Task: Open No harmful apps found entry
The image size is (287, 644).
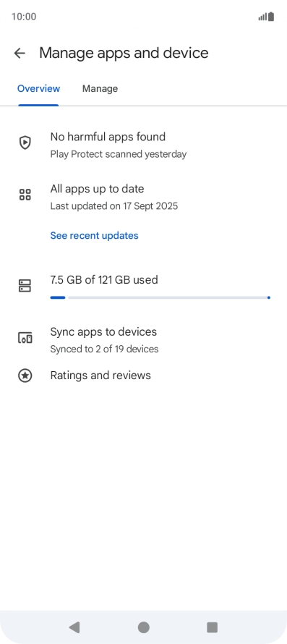Action: [143, 145]
